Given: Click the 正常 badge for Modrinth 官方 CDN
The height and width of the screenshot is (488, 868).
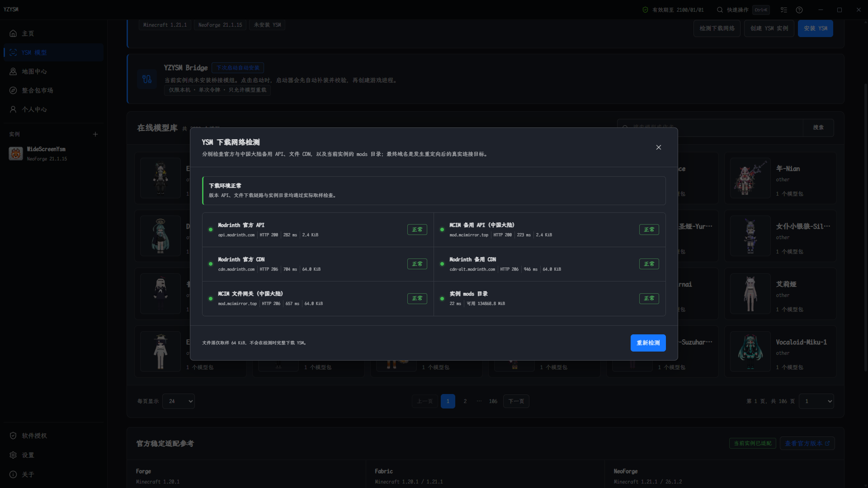Looking at the screenshot, I should (x=417, y=264).
